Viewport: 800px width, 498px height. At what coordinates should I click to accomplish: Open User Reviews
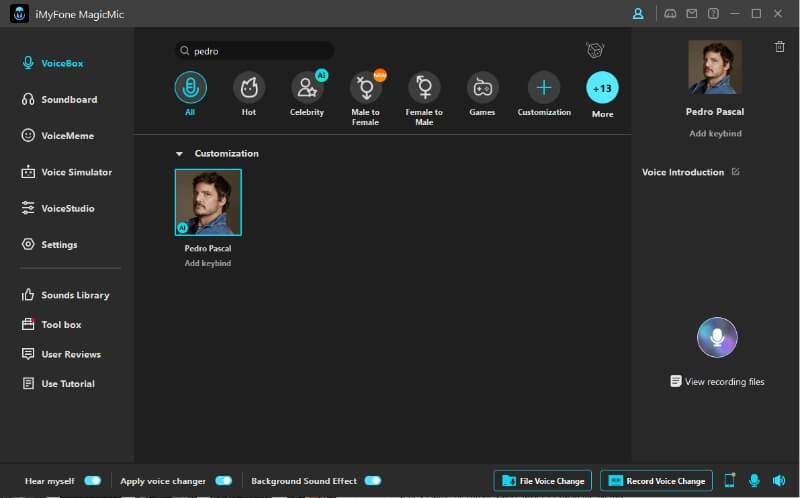(x=61, y=354)
